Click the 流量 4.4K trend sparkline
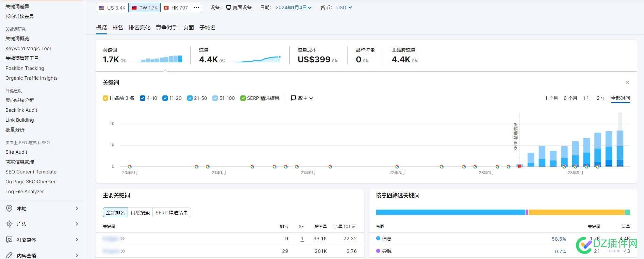 (x=258, y=59)
